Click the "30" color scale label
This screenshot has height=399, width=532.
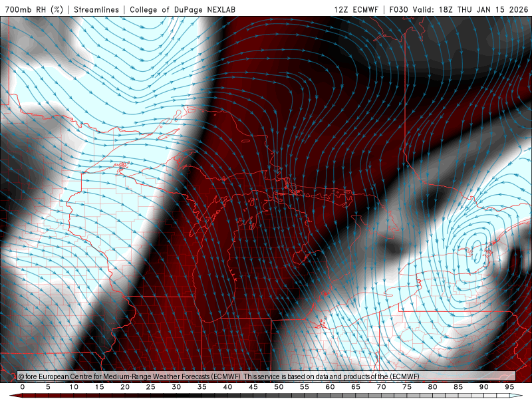tap(176, 387)
